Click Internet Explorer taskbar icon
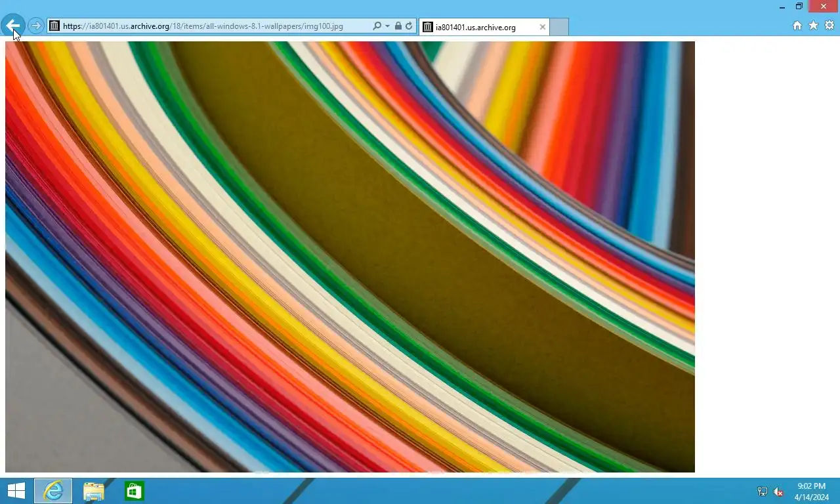840x504 pixels. (x=53, y=491)
